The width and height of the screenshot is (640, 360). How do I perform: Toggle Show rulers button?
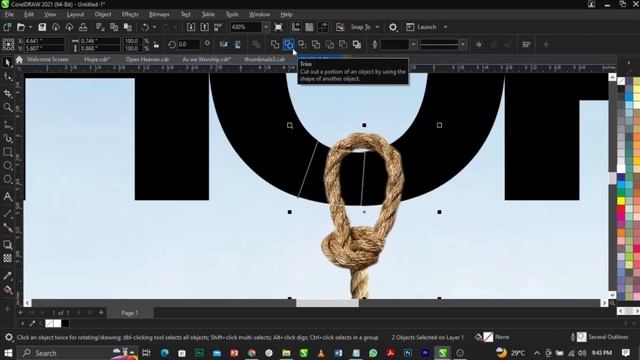296,27
